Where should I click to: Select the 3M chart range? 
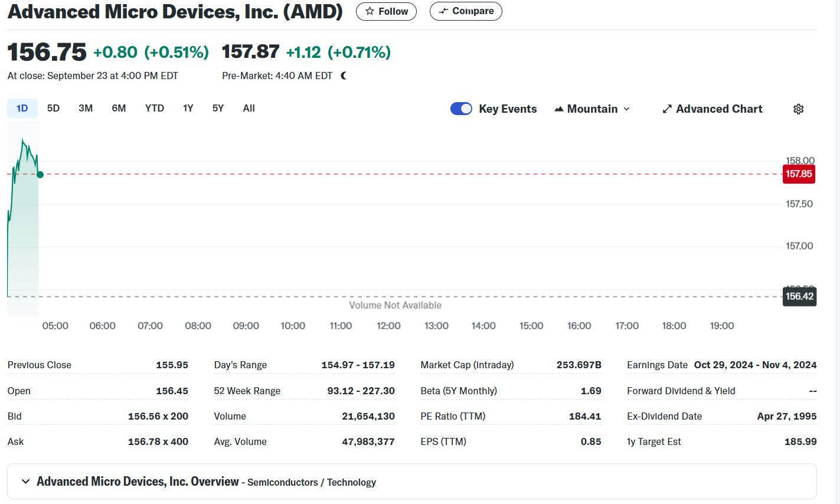[86, 108]
